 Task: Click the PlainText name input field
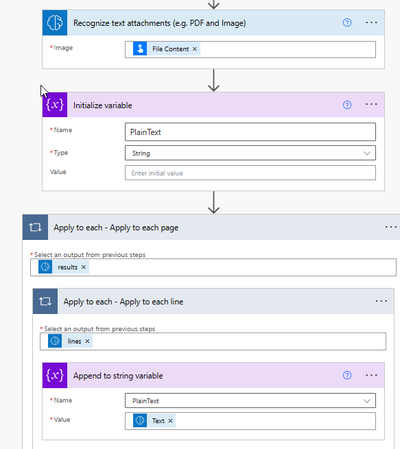[250, 132]
